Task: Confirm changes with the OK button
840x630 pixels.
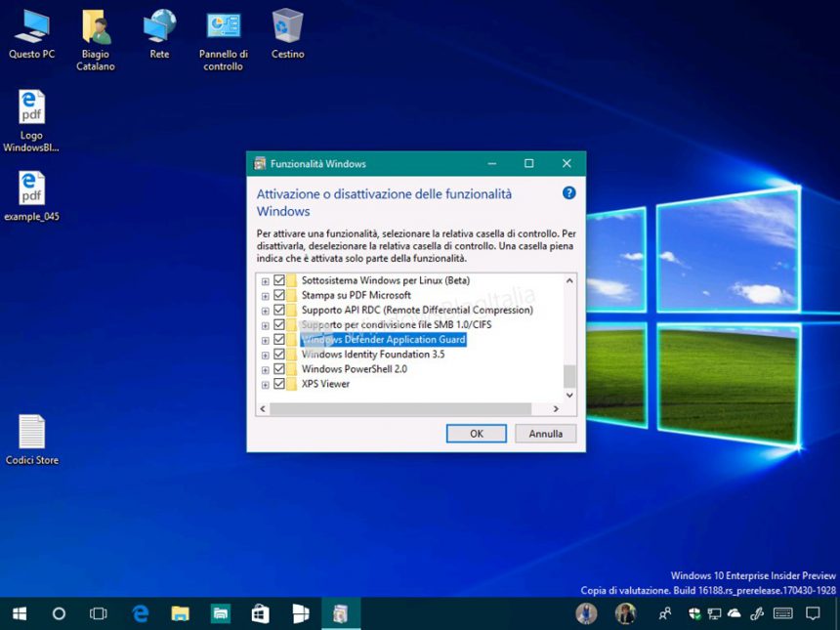Action: (x=477, y=434)
